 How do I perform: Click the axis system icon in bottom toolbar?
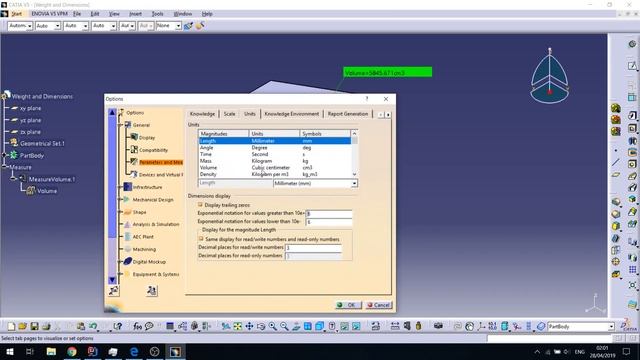pyautogui.click(x=481, y=326)
